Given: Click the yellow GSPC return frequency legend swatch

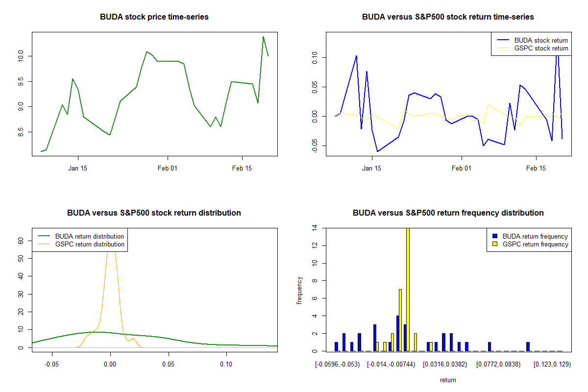Looking at the screenshot, I should click(x=495, y=244).
